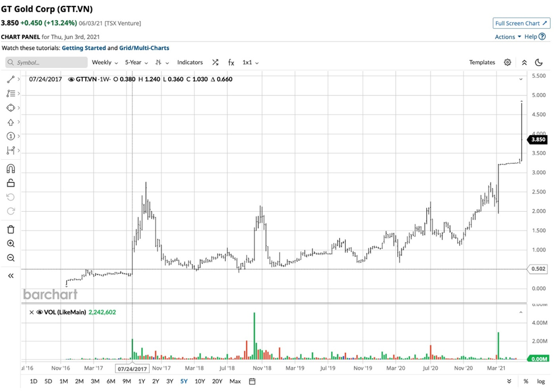The width and height of the screenshot is (554, 392).
Task: Open the 1x1 grid layout dropdown
Action: click(250, 63)
